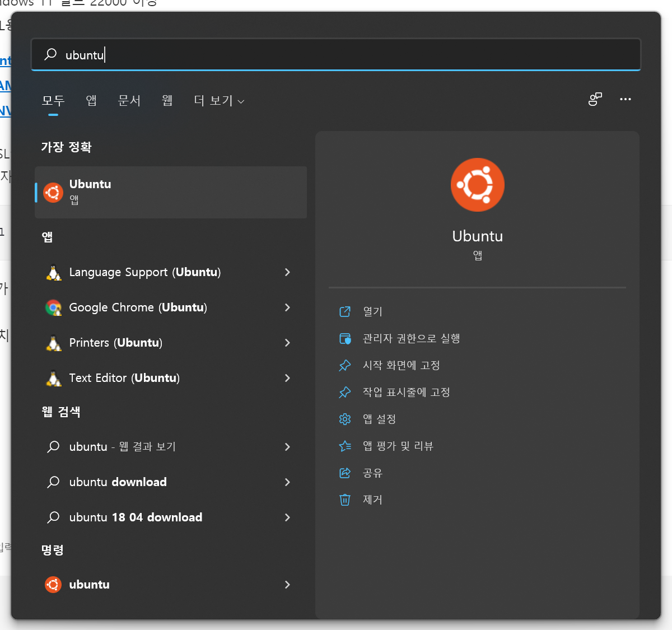Click the pin icon beside 시작 화면에 고정
This screenshot has width=672, height=630.
pyautogui.click(x=345, y=365)
